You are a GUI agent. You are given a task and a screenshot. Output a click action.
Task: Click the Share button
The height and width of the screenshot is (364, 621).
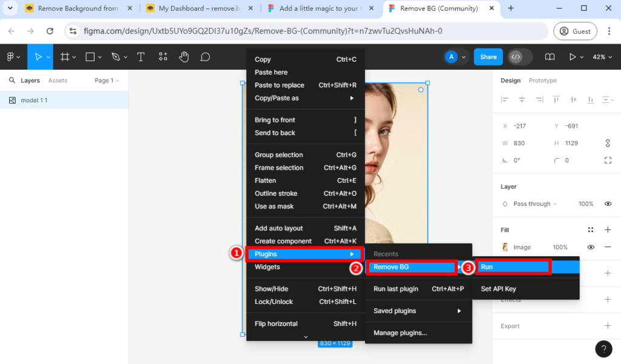[x=488, y=56]
